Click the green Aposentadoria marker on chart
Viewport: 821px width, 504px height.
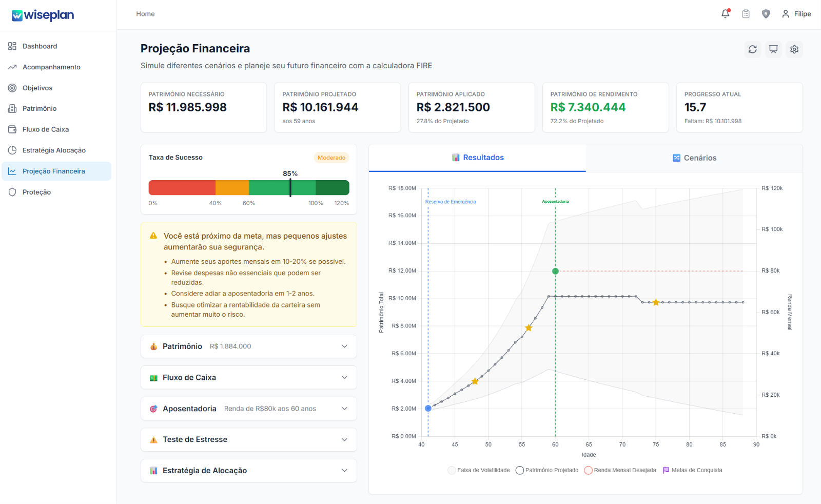click(x=555, y=271)
